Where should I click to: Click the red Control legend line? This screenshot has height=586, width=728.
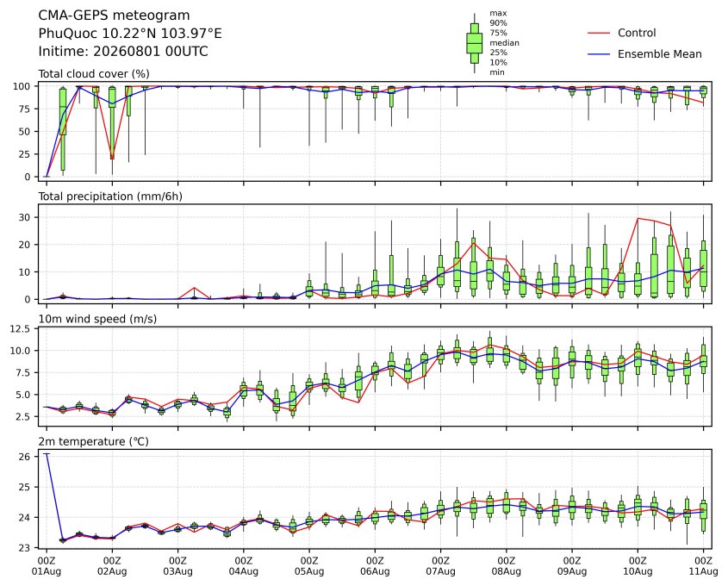click(x=599, y=33)
